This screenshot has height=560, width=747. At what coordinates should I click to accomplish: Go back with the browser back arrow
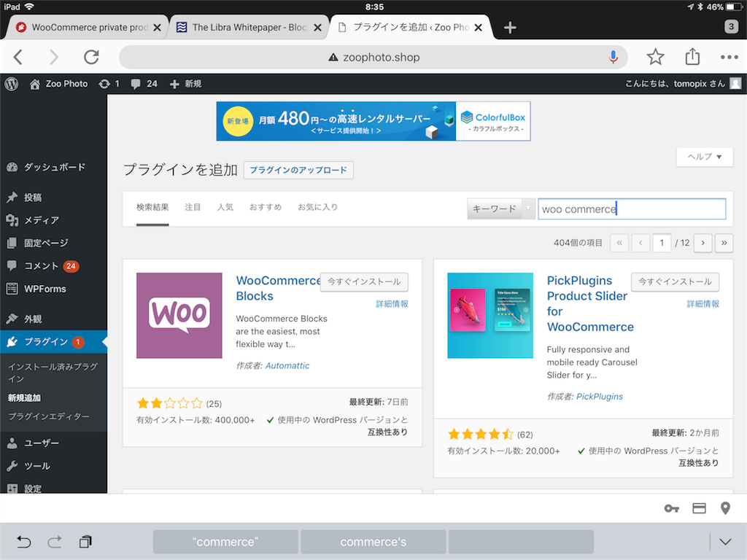(18, 57)
